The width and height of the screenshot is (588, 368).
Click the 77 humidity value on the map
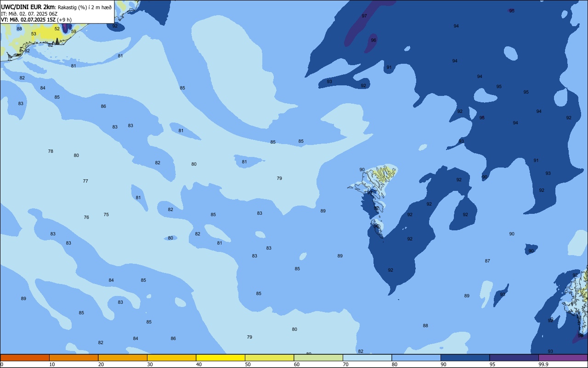pos(85,181)
